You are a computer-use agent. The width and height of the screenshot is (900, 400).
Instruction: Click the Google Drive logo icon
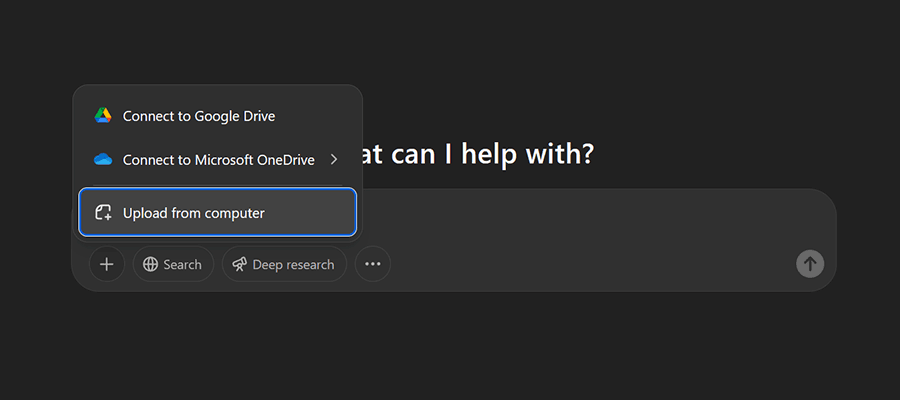103,116
